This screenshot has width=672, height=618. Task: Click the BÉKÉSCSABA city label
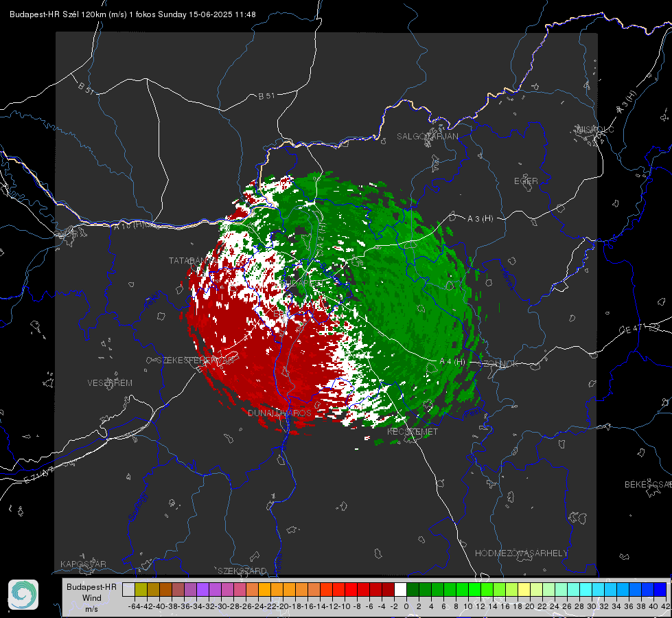coord(648,484)
